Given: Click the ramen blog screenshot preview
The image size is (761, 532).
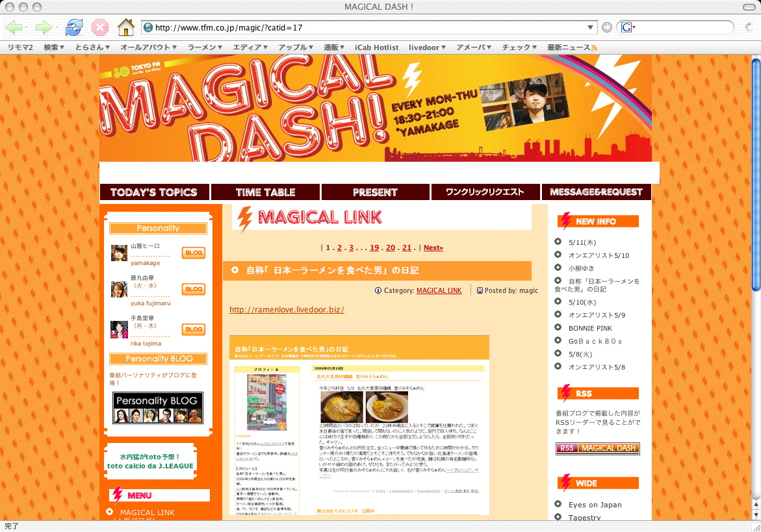Looking at the screenshot, I should point(359,425).
